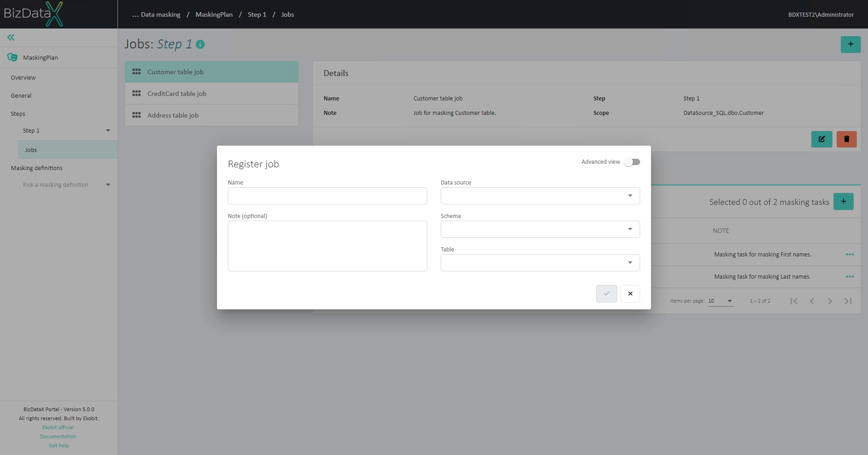The height and width of the screenshot is (455, 868).
Task: Select CreditCard table job in list
Action: [x=212, y=94]
